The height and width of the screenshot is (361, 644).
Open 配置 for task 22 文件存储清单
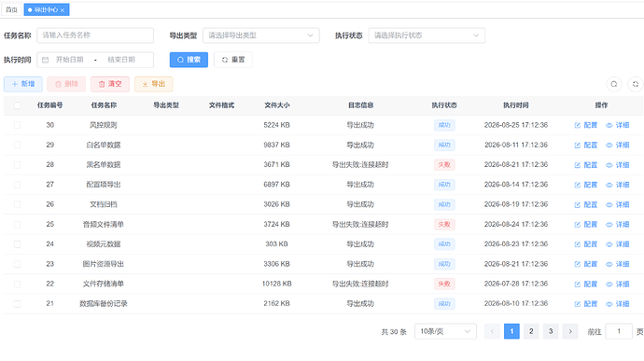[586, 285]
